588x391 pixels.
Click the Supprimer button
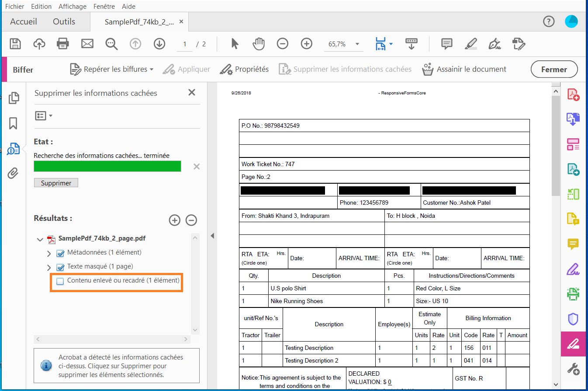pyautogui.click(x=56, y=183)
